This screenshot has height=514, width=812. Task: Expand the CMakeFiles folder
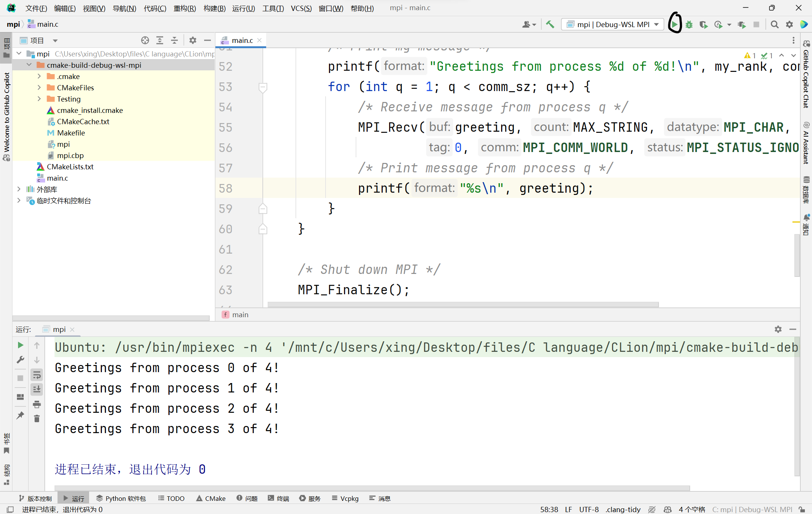pos(39,88)
